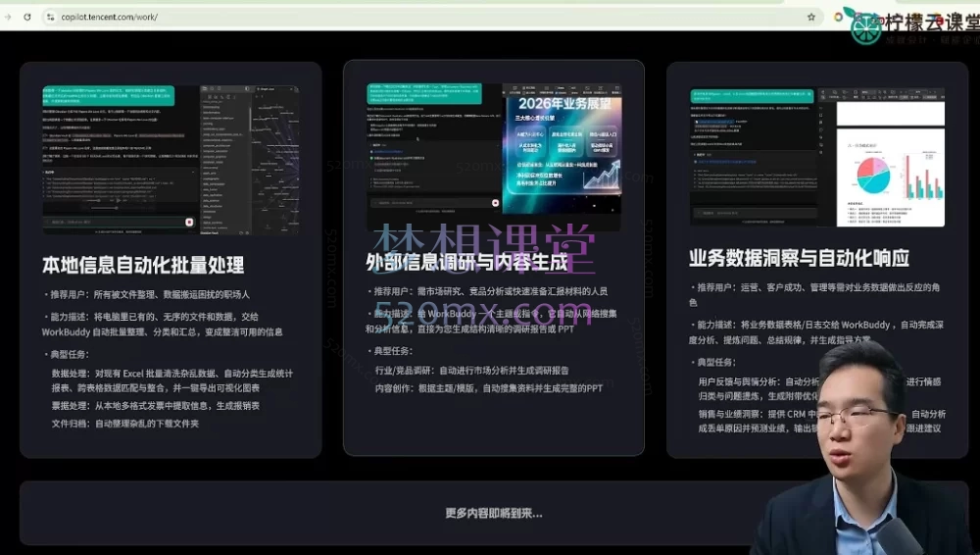Click 能力描述 line mentioning 业务数据表格/日志

coord(816,332)
